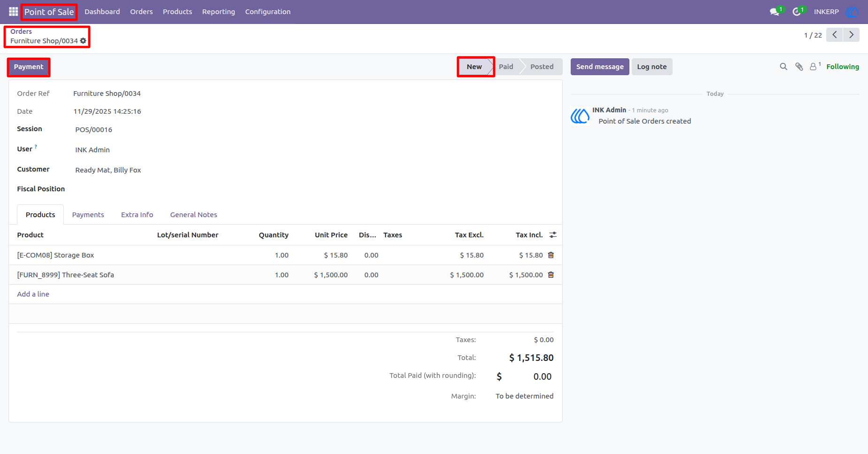Open the User field INK Admin
Screen dimensions: 868x454
click(x=93, y=150)
